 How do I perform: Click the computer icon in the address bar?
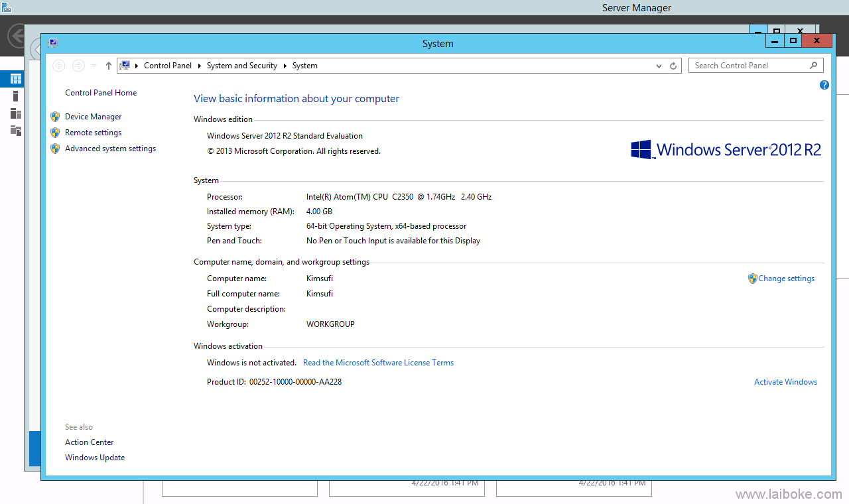125,66
